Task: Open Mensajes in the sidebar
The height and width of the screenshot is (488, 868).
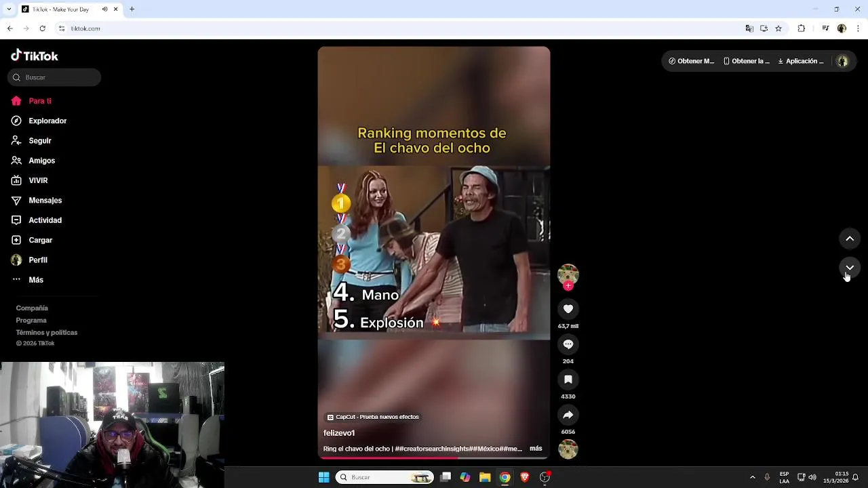Action: 36,201
